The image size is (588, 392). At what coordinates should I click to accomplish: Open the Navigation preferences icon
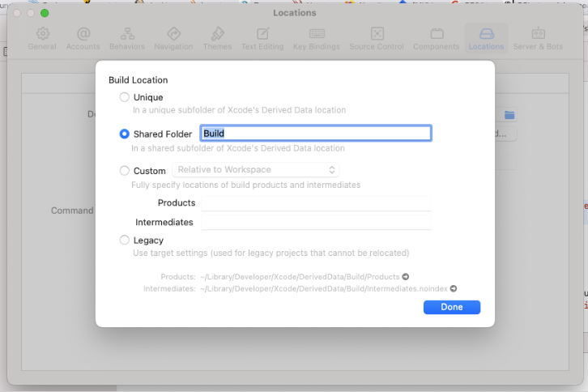click(x=173, y=34)
